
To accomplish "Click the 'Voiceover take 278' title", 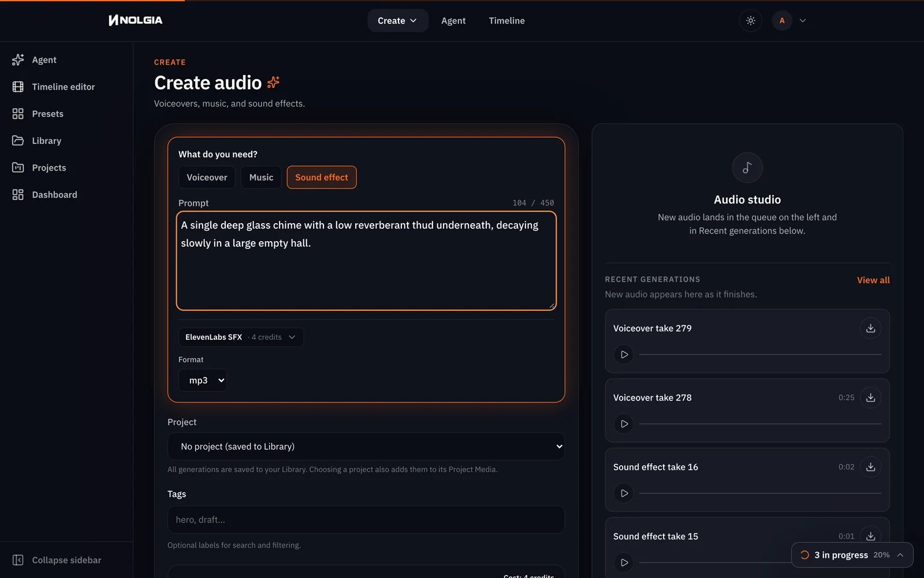I will pos(652,398).
